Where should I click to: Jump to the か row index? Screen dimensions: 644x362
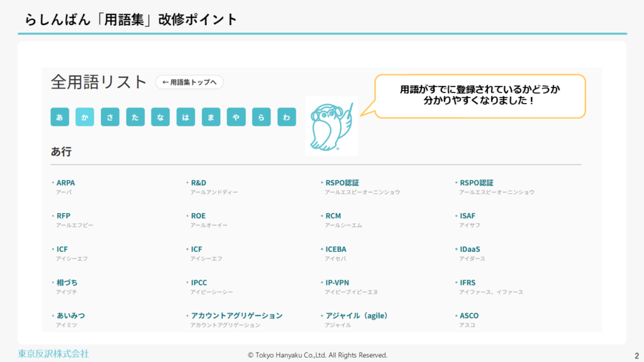tap(85, 117)
